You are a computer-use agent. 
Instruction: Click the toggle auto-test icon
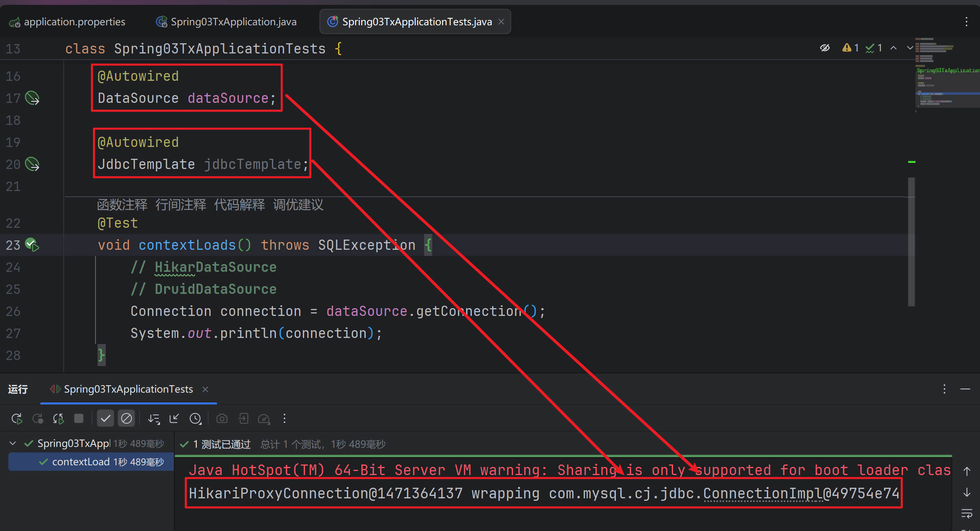[x=58, y=418]
